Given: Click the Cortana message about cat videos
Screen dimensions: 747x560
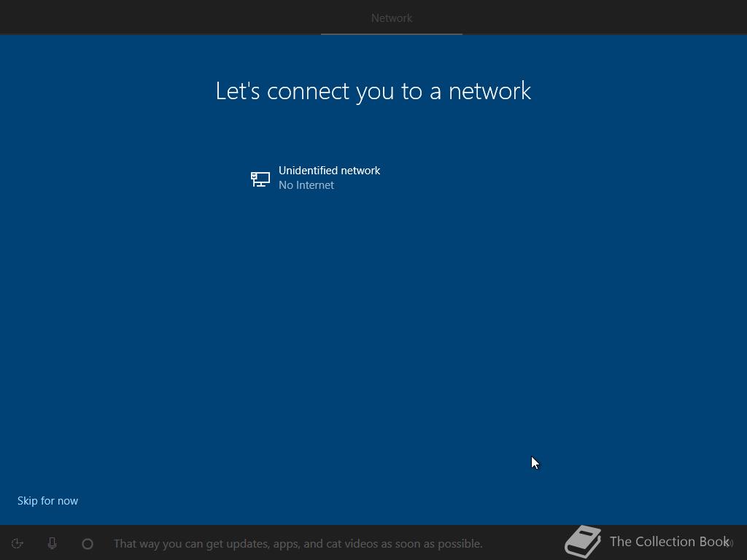Looking at the screenshot, I should pos(298,543).
